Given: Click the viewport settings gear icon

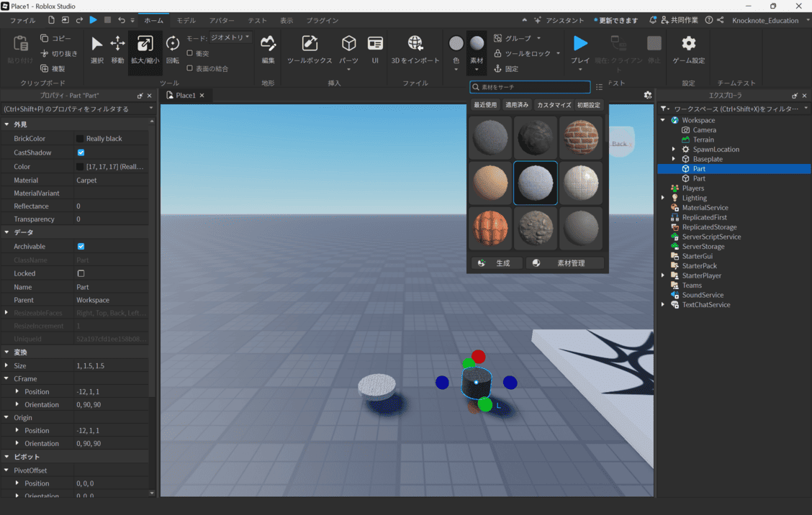Looking at the screenshot, I should (647, 95).
